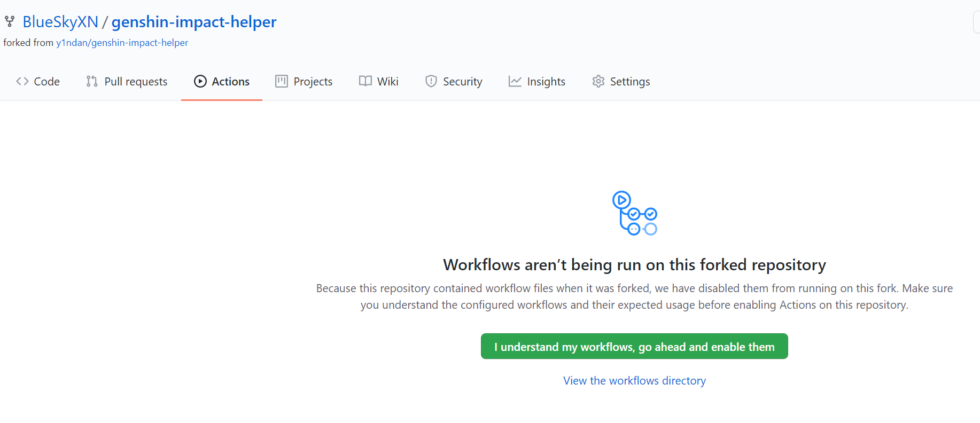The width and height of the screenshot is (980, 423).
Task: Open the repository Settings tab
Action: (621, 81)
